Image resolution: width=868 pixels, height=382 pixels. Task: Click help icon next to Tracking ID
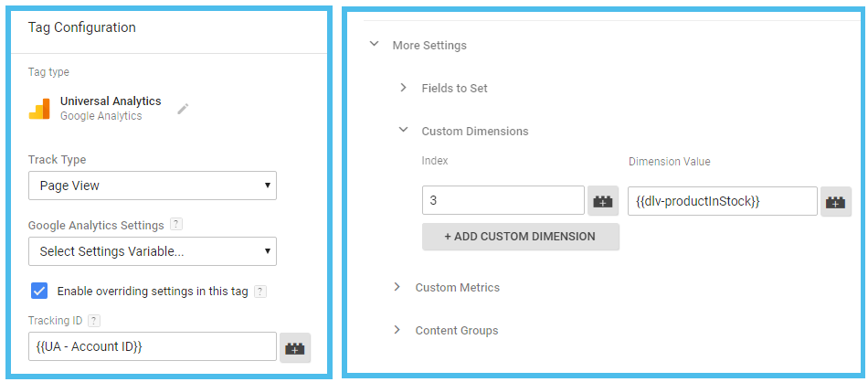[95, 320]
